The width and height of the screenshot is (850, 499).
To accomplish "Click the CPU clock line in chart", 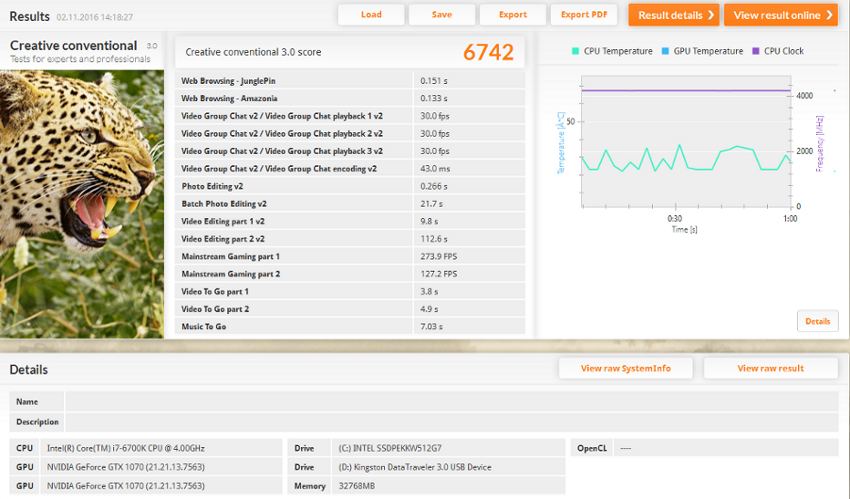I will (686, 90).
